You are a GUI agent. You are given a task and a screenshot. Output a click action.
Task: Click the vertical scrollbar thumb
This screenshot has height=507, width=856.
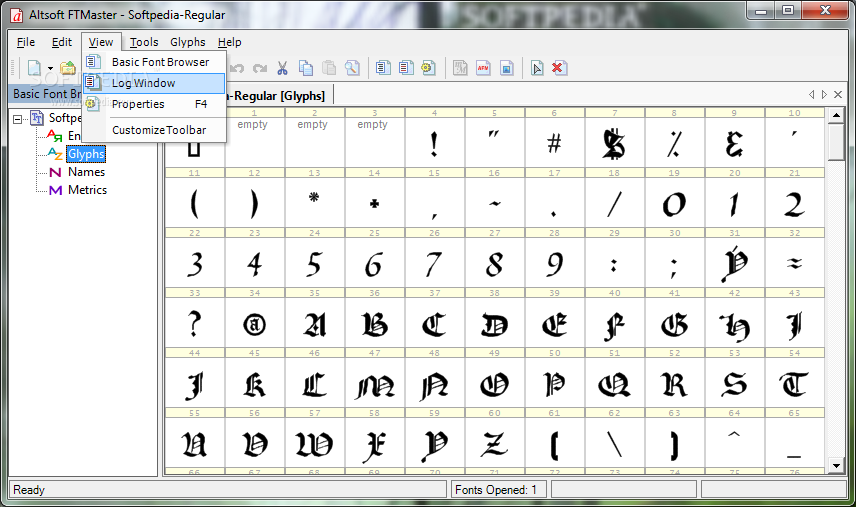click(x=836, y=142)
